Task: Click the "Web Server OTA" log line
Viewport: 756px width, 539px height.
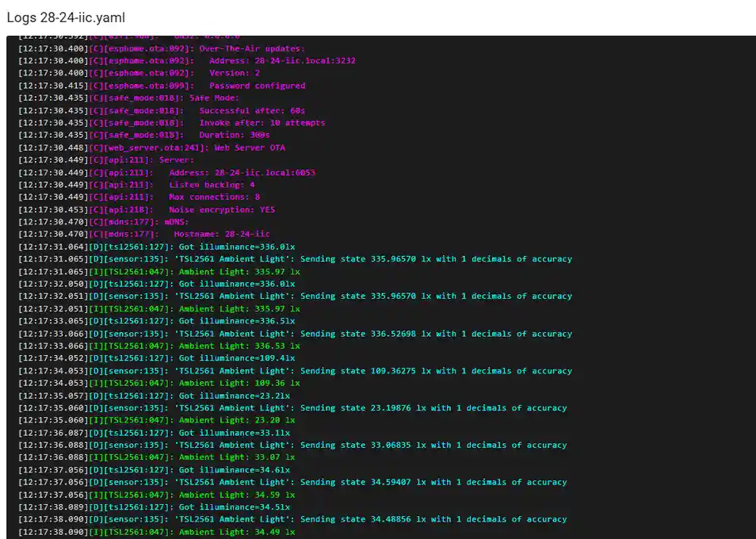Action: pyautogui.click(x=250, y=147)
